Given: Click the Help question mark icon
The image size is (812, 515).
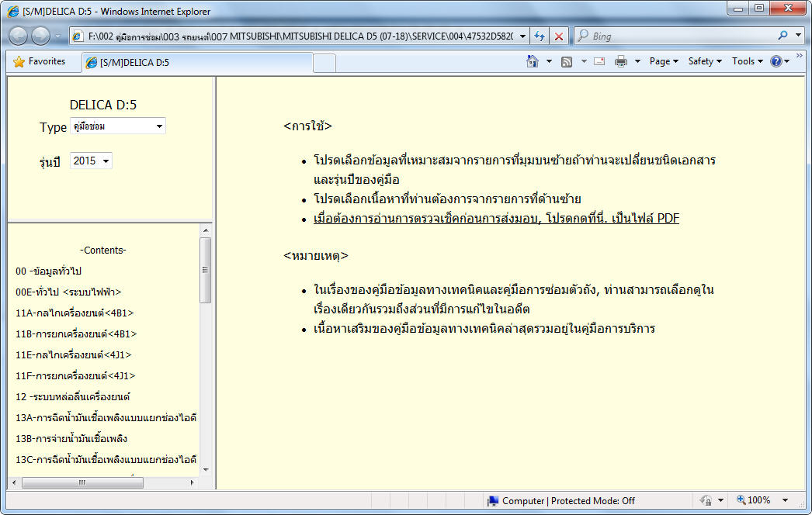Looking at the screenshot, I should (776, 61).
